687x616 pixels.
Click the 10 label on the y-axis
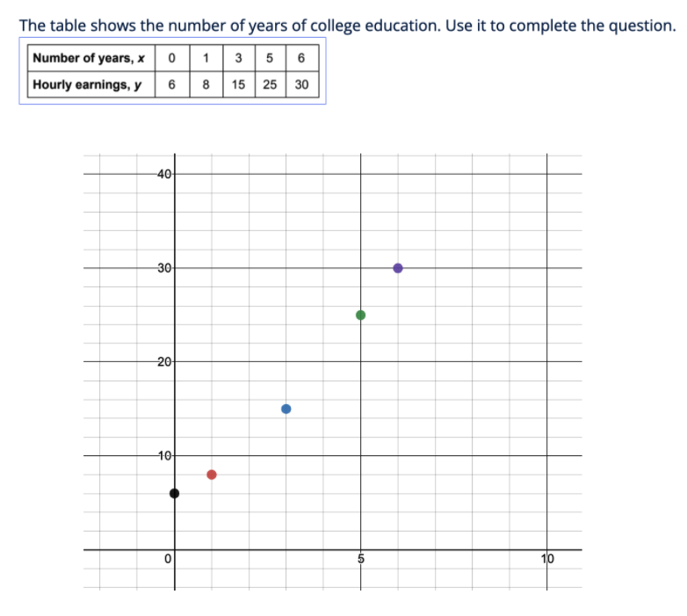point(163,455)
